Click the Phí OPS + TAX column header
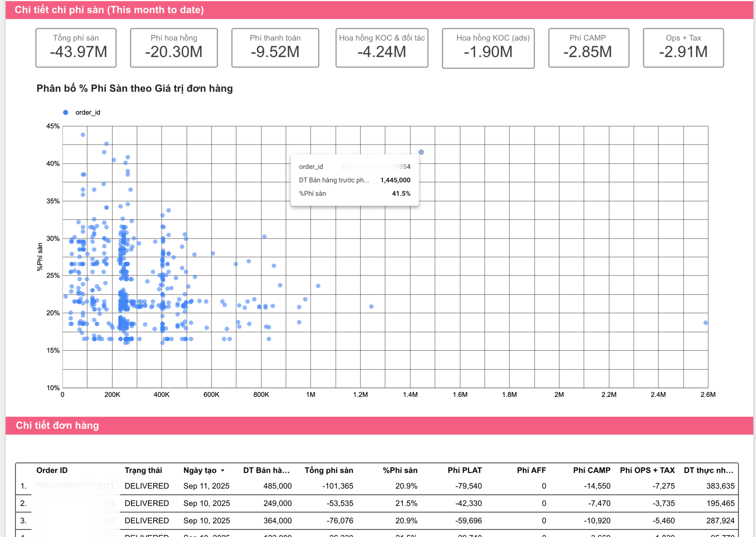 (647, 470)
